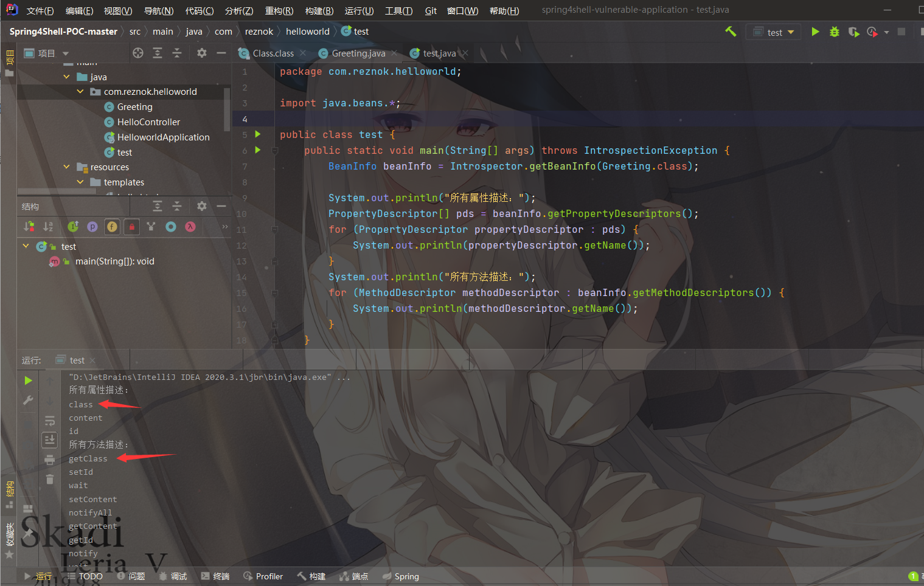Launch the profiler run icon in the toolbar
The width and height of the screenshot is (924, 586).
tap(872, 32)
